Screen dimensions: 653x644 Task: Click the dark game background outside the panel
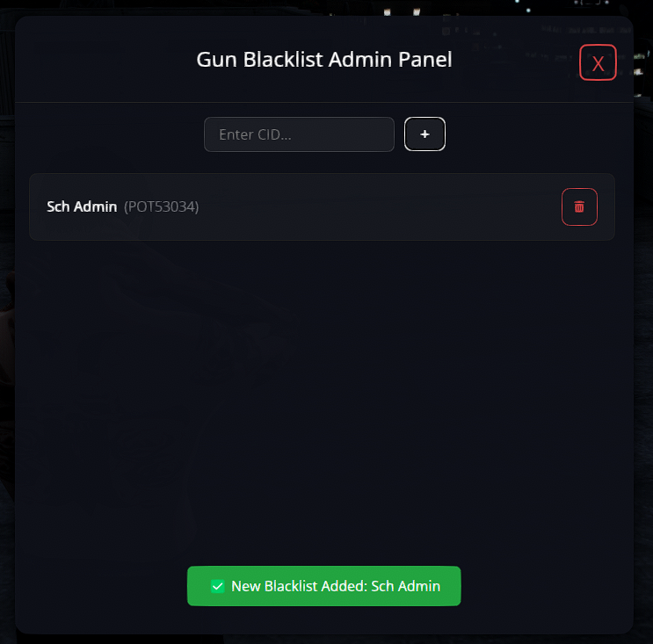coord(644,333)
